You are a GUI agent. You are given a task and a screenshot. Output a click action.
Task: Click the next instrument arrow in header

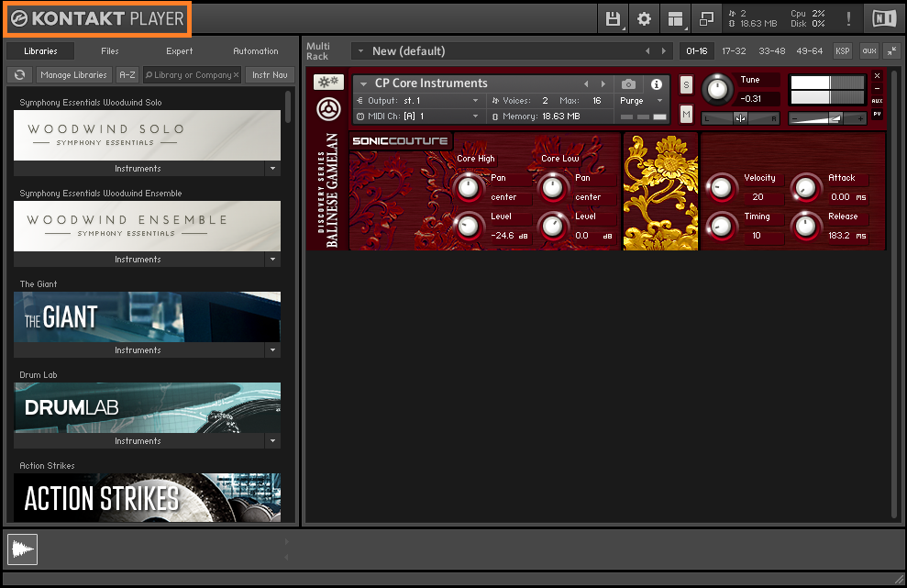pos(603,83)
